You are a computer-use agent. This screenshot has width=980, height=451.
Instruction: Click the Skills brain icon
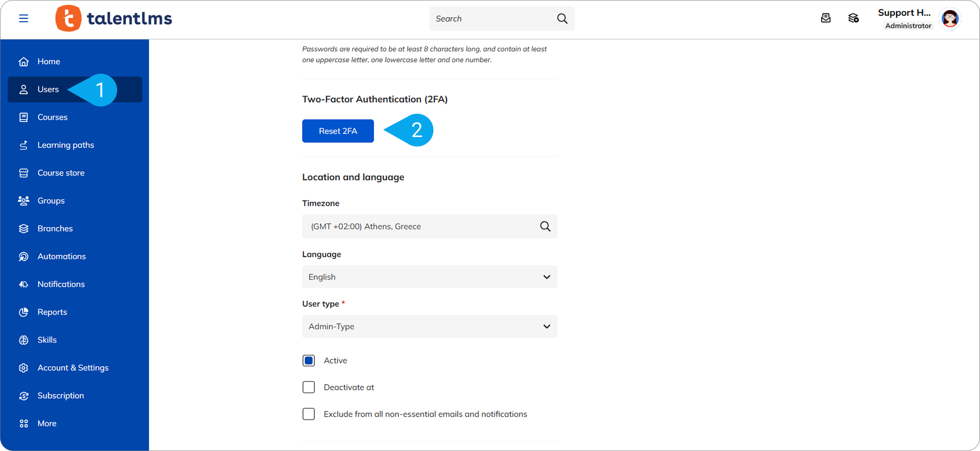[24, 340]
